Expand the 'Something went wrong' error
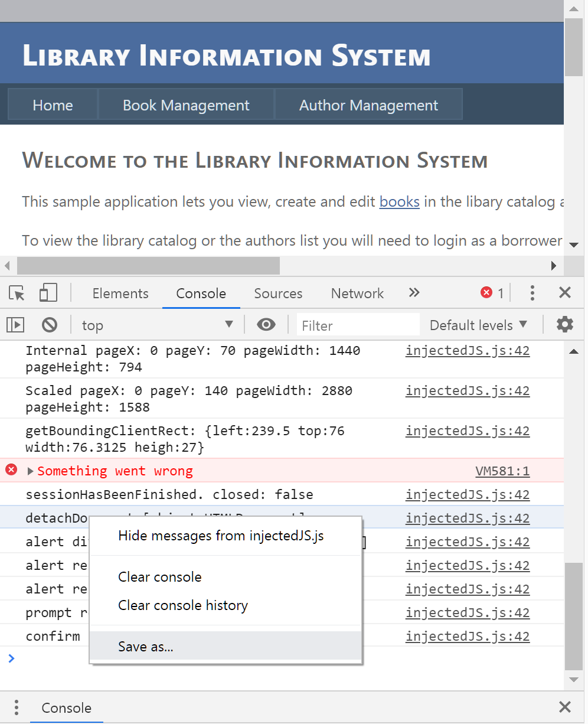Image resolution: width=588 pixels, height=724 pixels. click(x=31, y=471)
